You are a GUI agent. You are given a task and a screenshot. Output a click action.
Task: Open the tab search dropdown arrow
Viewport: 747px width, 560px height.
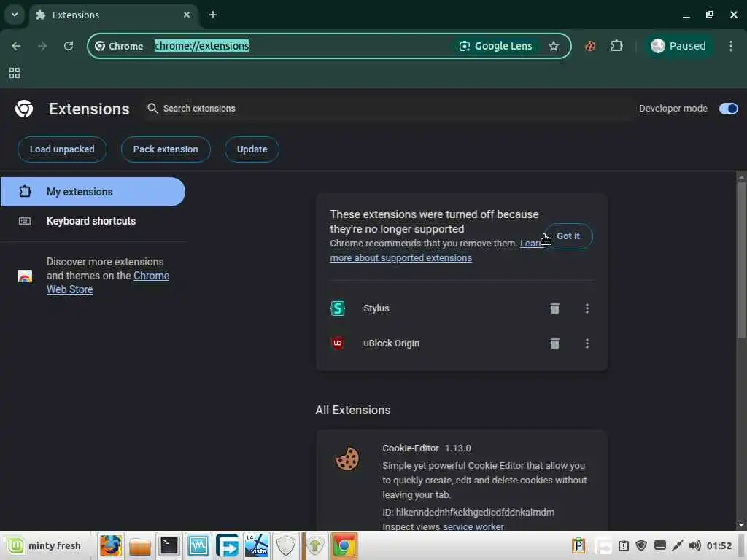(x=15, y=15)
